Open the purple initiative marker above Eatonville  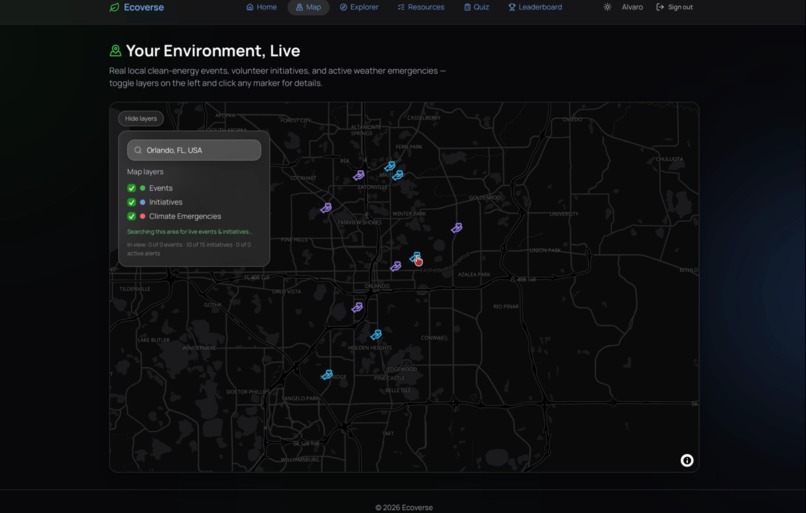coord(359,175)
